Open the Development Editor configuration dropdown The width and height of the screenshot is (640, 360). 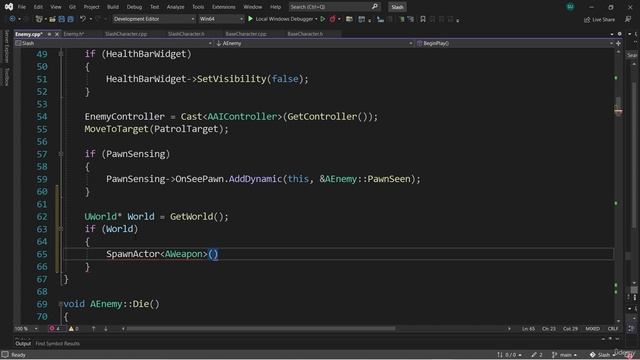153,19
